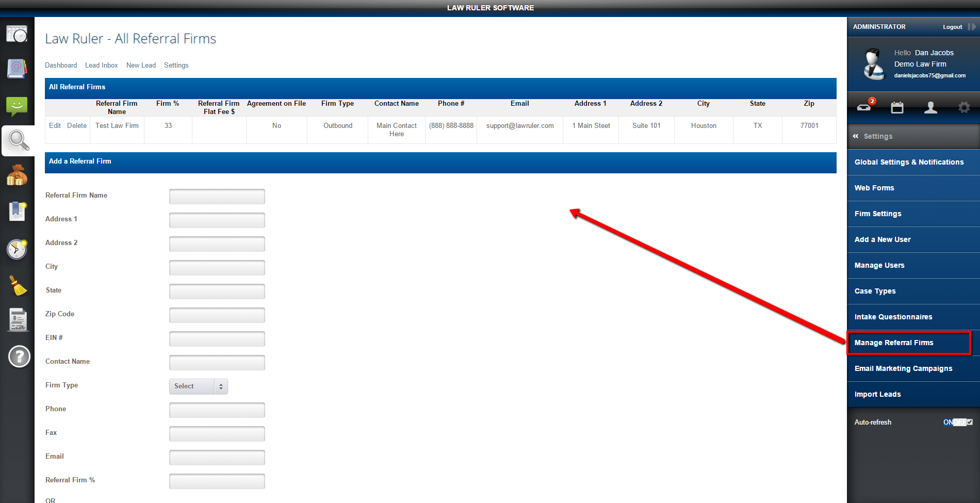Viewport: 980px width, 503px height.
Task: Open the Firm Type Select dropdown
Action: pyautogui.click(x=199, y=386)
